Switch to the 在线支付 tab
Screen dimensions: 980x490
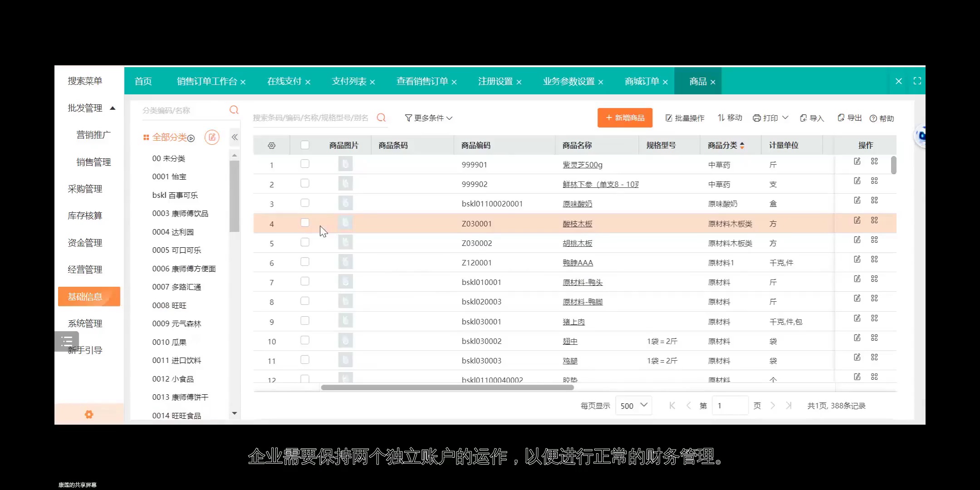pos(284,81)
